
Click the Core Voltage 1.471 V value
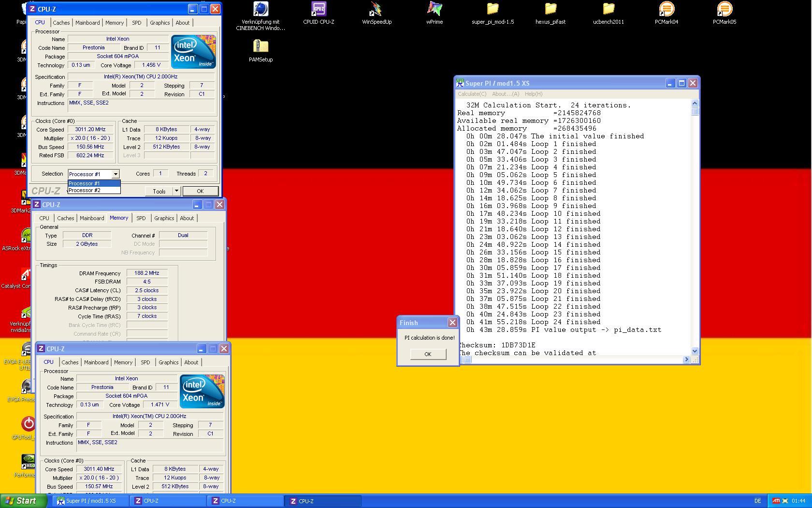point(160,404)
